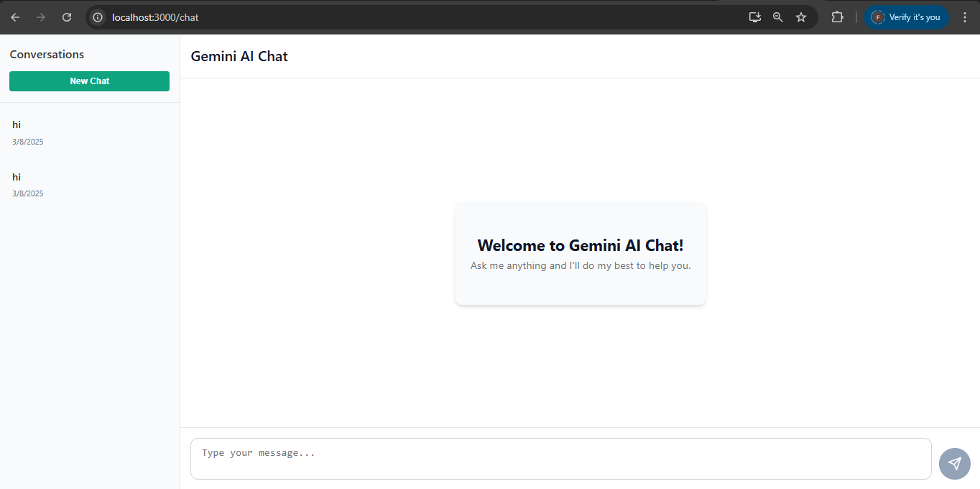Click the welcome message card
The image size is (980, 489).
pyautogui.click(x=580, y=253)
